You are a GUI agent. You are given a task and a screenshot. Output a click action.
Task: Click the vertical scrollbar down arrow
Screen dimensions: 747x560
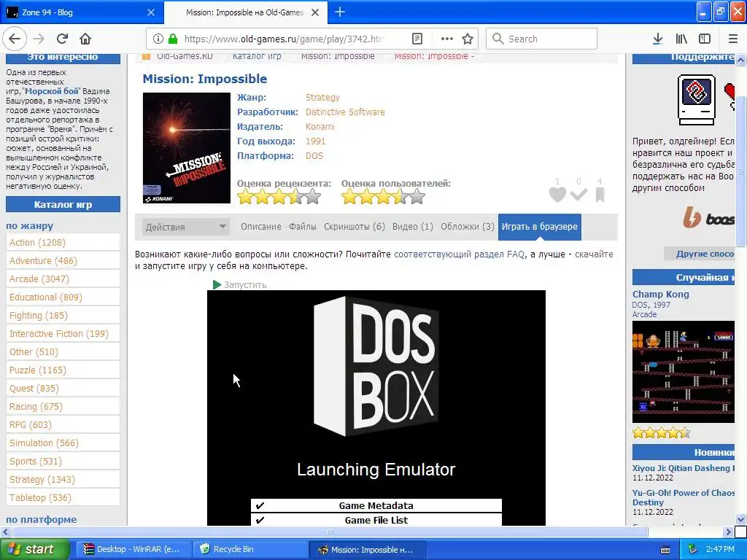[x=741, y=519]
